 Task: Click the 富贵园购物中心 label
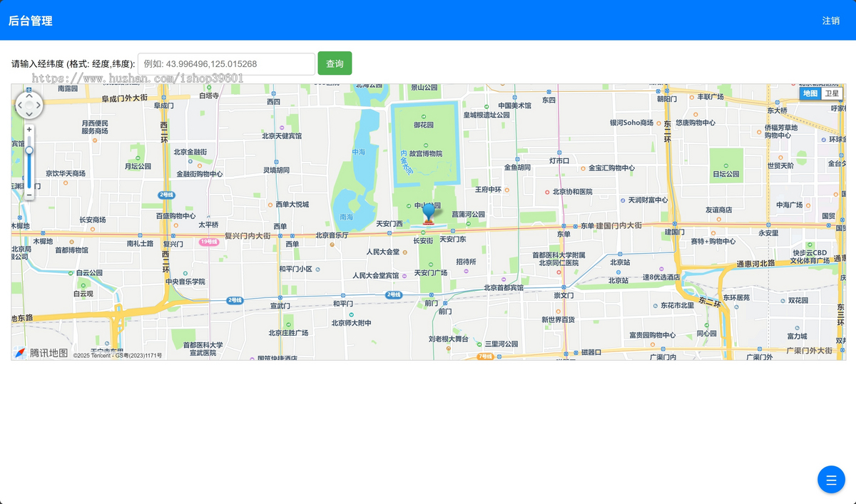click(652, 335)
